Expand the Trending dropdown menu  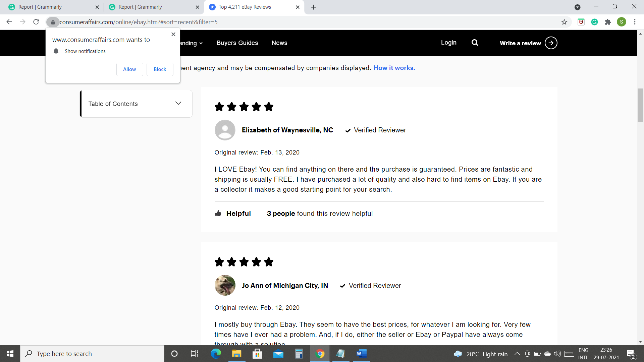[x=191, y=43]
